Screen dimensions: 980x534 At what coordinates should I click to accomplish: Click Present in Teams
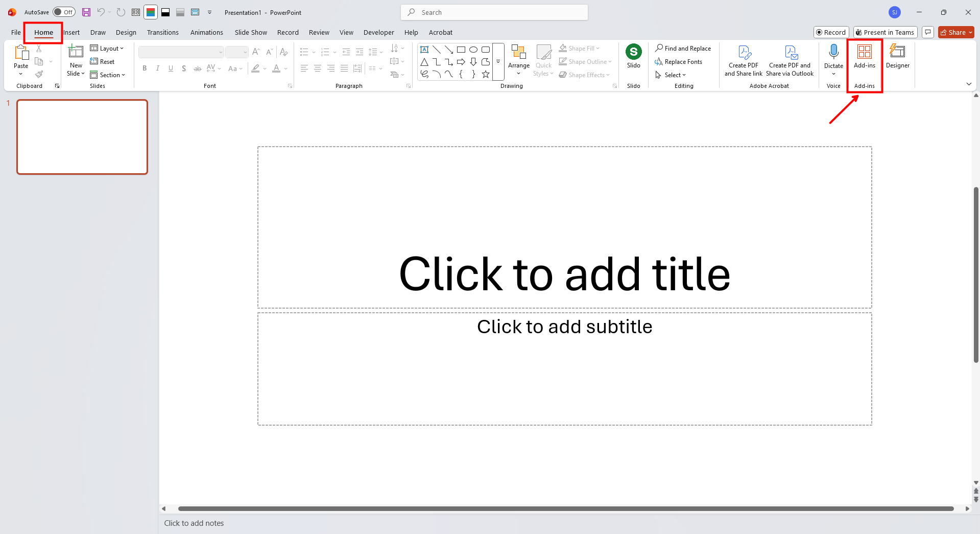pyautogui.click(x=885, y=32)
